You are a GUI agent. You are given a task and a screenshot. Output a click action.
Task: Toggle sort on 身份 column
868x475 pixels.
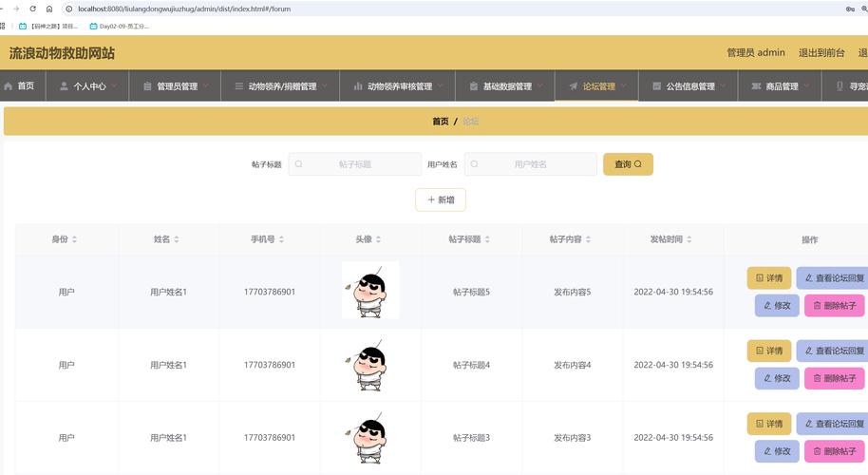pos(75,239)
